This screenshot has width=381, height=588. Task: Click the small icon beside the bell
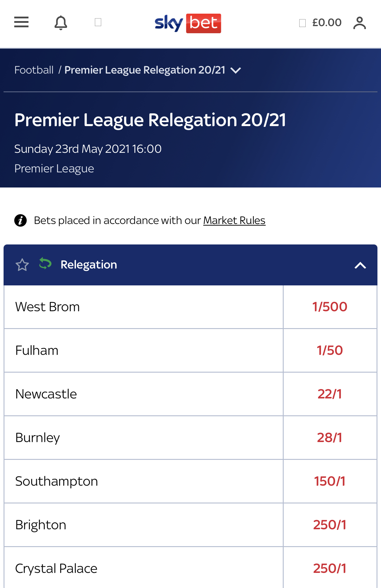(x=98, y=22)
